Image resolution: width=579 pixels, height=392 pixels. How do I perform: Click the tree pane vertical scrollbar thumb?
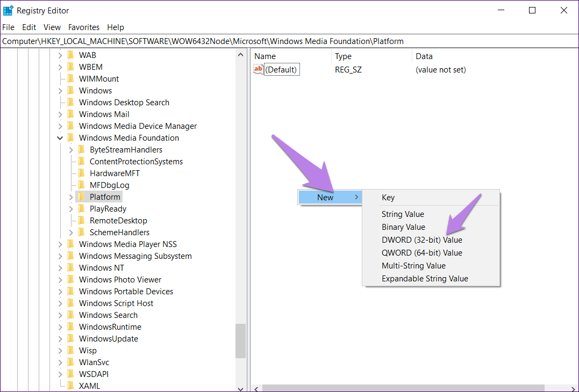coord(241,341)
